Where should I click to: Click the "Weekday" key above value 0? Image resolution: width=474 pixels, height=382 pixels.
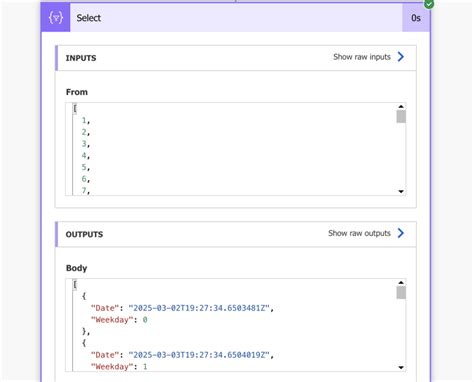pos(112,320)
